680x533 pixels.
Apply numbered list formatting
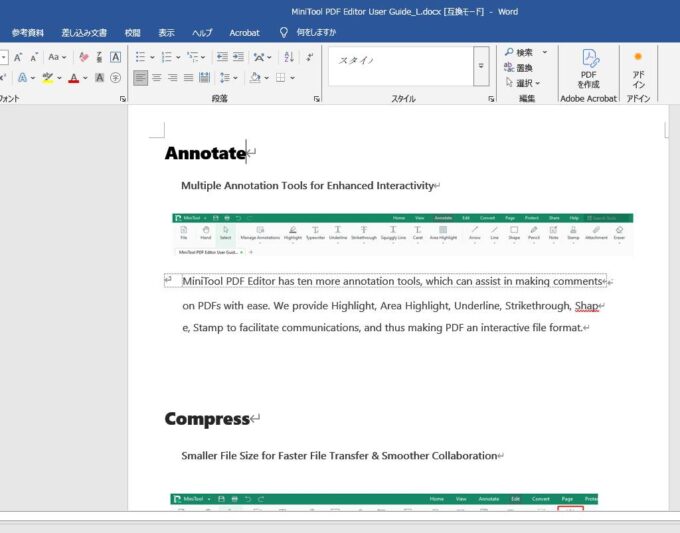[x=166, y=57]
